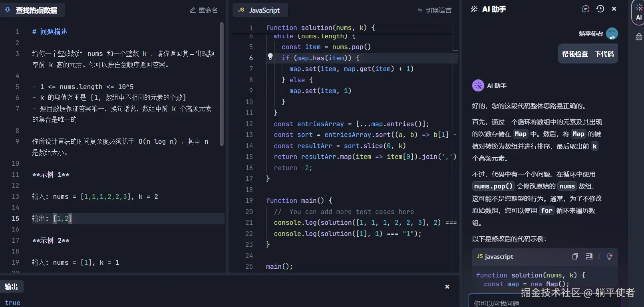
Task: Click the 重命名 rename button
Action: [x=204, y=10]
